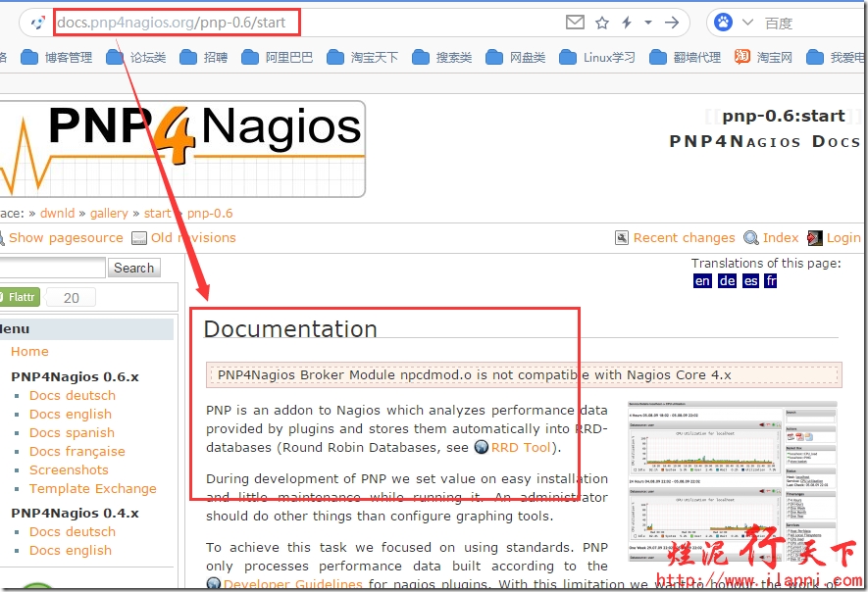Open Docs deutsch under PNP4Nagios 0.6.x
This screenshot has width=868, height=592.
pyautogui.click(x=73, y=396)
